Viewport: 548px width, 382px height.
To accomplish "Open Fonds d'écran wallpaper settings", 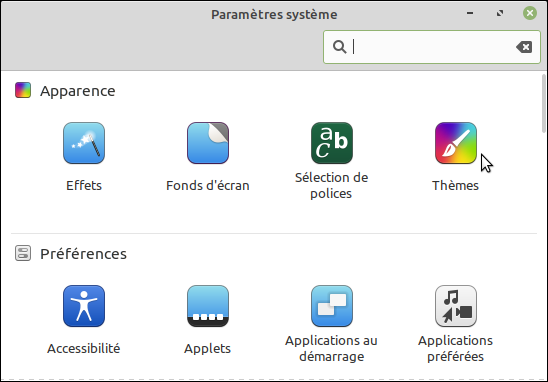I will (x=208, y=143).
